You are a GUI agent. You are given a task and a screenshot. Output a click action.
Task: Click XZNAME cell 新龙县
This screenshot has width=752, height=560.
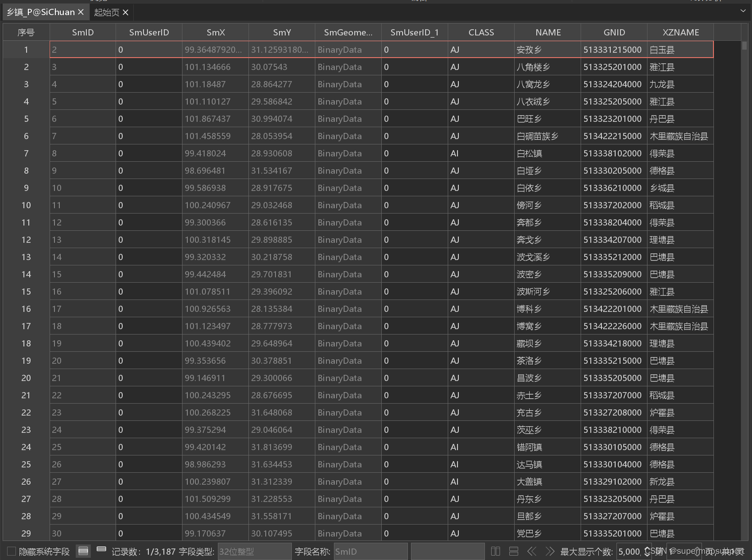coord(680,482)
